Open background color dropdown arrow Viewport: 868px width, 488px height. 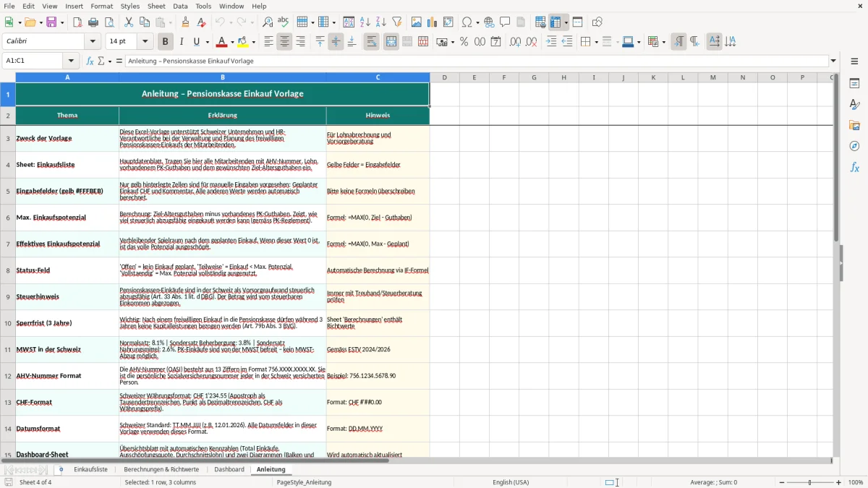coord(254,42)
